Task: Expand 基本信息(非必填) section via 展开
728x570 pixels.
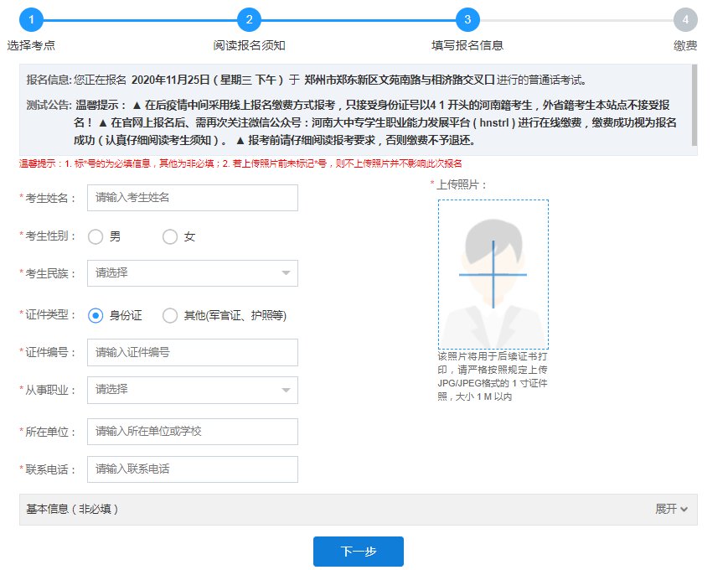Action: point(670,509)
